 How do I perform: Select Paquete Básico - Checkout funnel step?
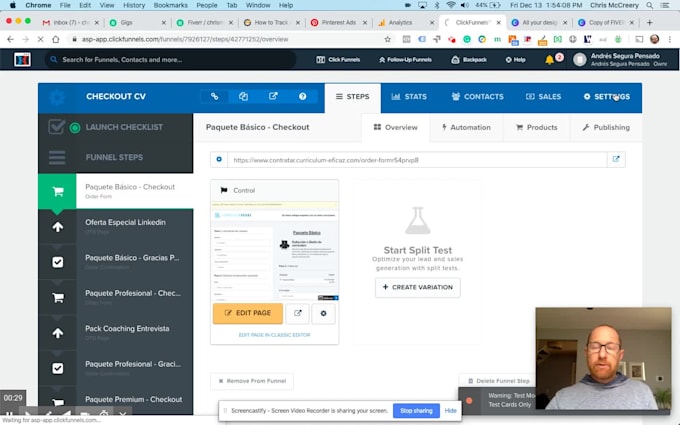[115, 191]
